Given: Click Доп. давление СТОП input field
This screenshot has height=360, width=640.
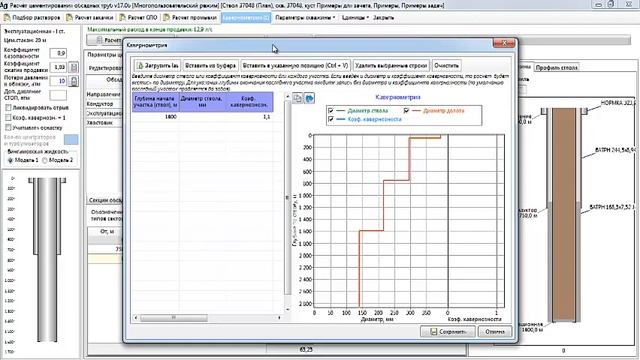Looking at the screenshot, I should click(x=58, y=95).
